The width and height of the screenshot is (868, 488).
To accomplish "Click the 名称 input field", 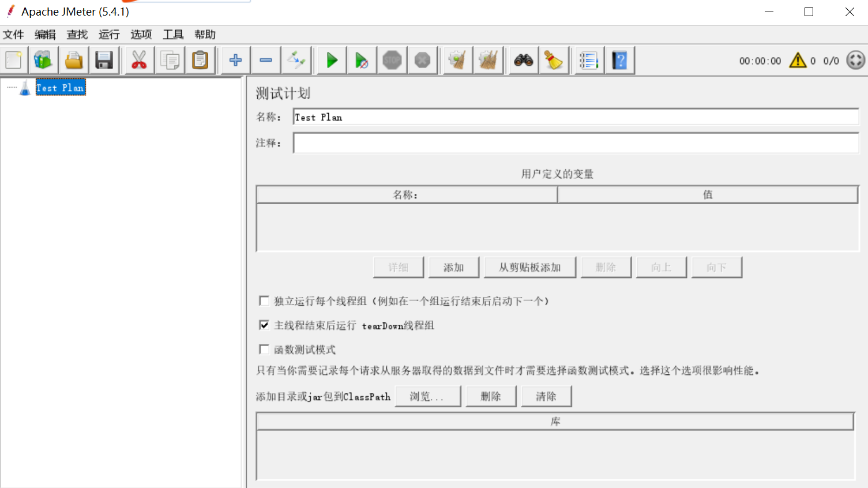I will click(576, 117).
